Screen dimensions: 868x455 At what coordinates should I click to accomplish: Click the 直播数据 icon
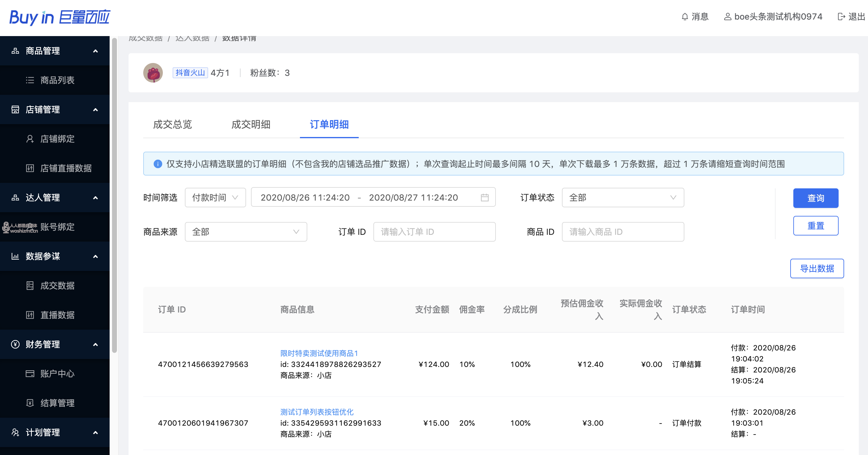30,315
